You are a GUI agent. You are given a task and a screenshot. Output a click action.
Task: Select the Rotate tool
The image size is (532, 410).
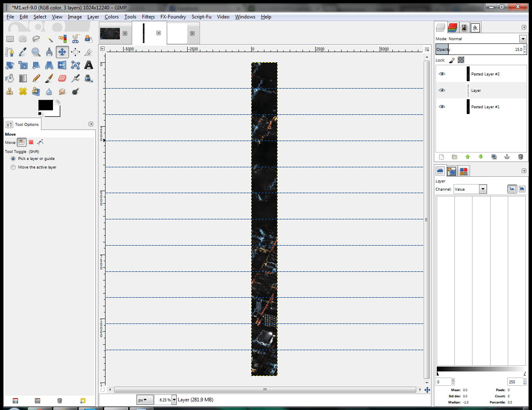[x=10, y=65]
